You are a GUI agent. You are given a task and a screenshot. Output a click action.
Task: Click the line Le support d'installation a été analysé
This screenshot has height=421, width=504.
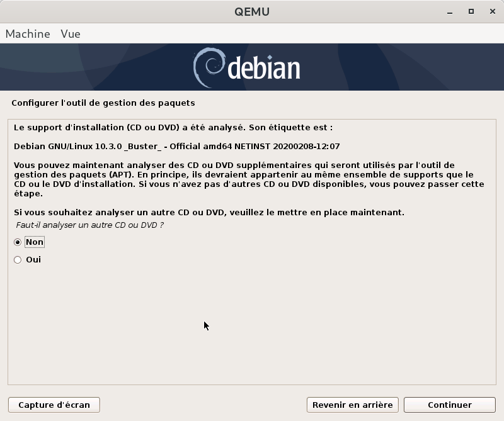(173, 127)
